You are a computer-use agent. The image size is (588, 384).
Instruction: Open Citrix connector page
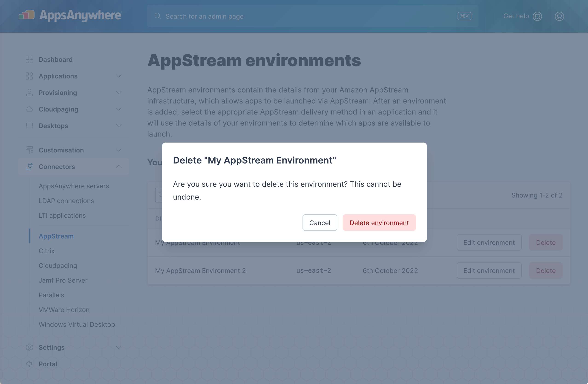coord(46,251)
